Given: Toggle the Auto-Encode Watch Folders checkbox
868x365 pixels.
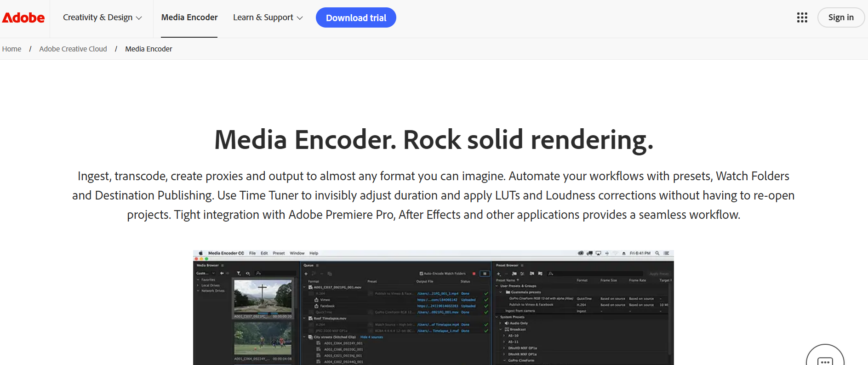Looking at the screenshot, I should coord(421,274).
